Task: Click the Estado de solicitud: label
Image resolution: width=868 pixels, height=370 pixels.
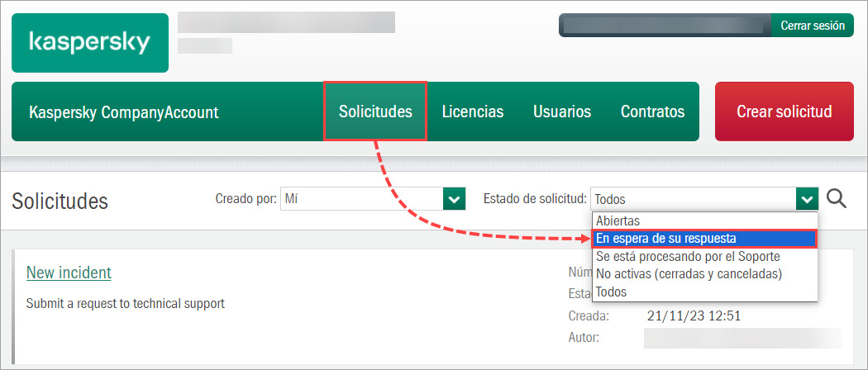Action: 535,198
